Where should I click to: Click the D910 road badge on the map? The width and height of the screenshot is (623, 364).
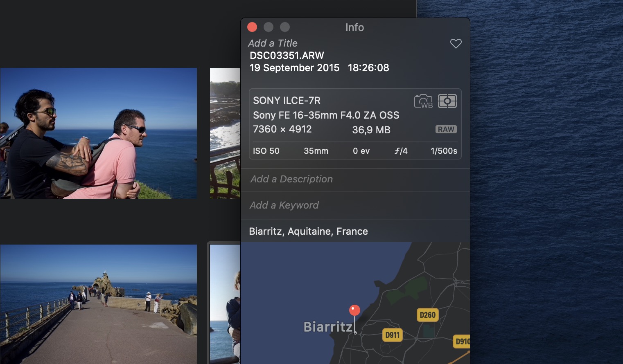click(x=462, y=342)
